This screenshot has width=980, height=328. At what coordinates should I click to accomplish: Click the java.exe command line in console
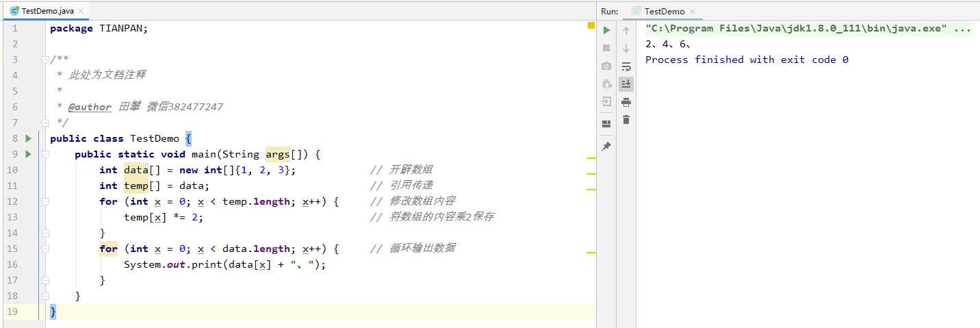coord(808,28)
